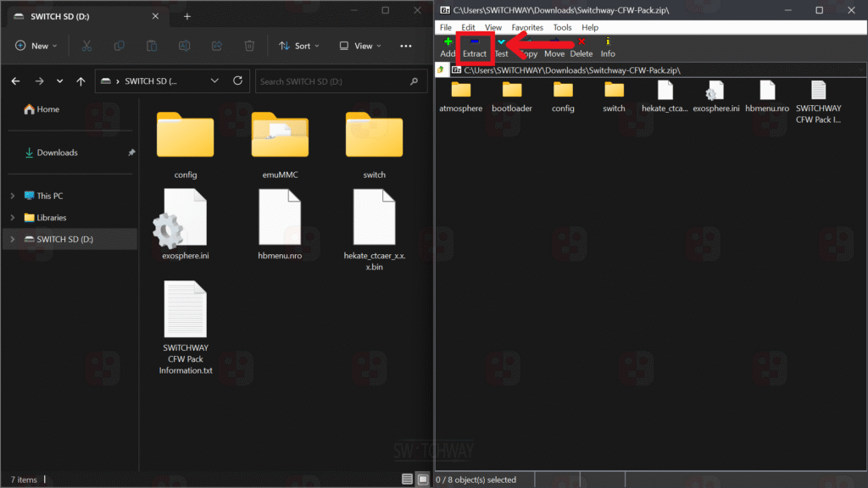The width and height of the screenshot is (868, 488).
Task: Click the Rename icon in Explorer toolbar
Action: [x=184, y=46]
